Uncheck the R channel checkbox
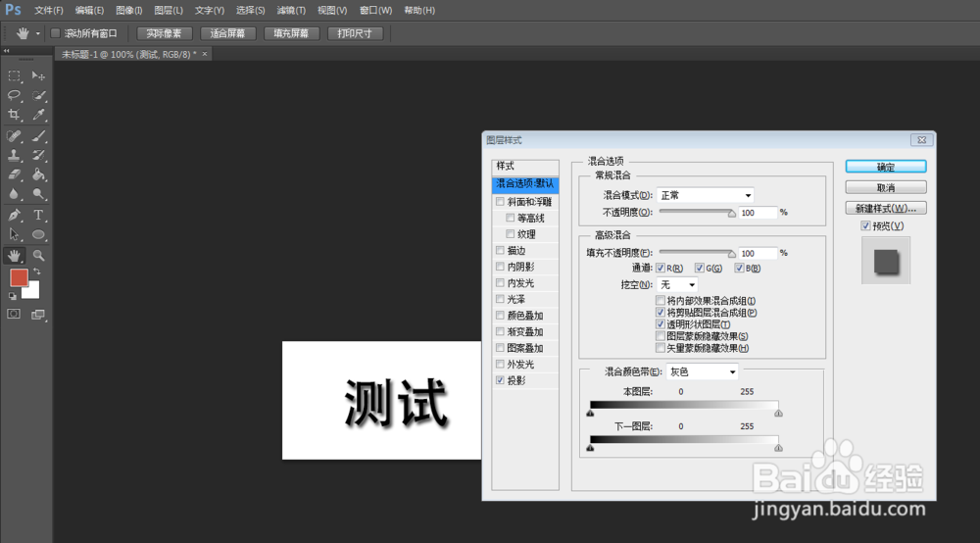The image size is (980, 543). click(x=661, y=268)
